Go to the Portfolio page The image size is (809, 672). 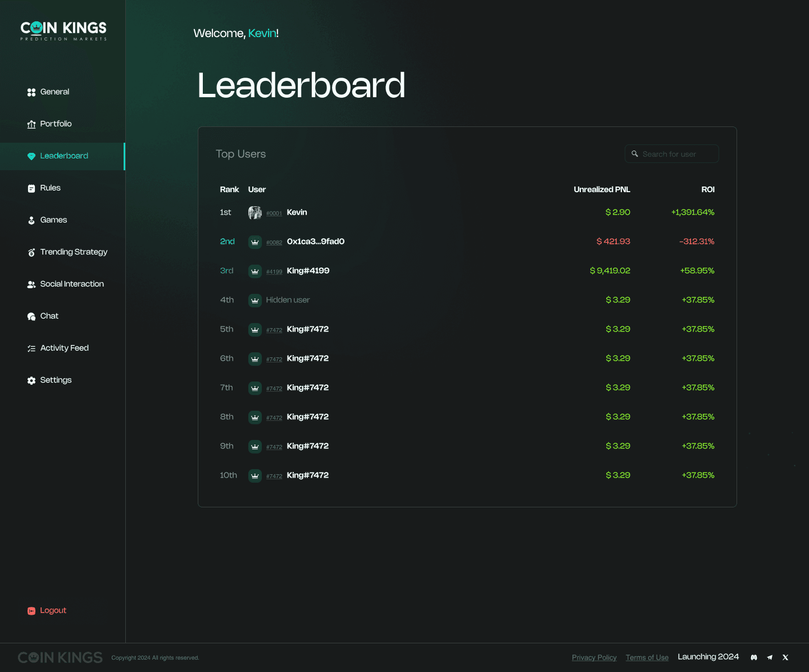tap(56, 124)
